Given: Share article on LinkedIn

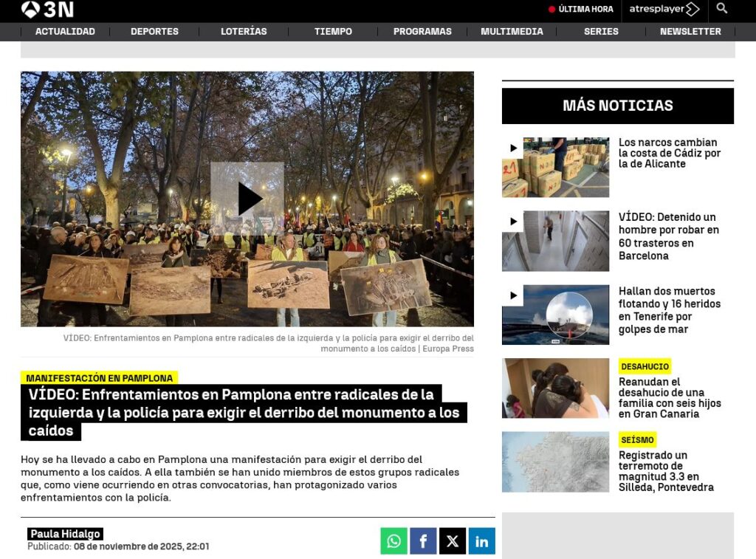Looking at the screenshot, I should (481, 541).
